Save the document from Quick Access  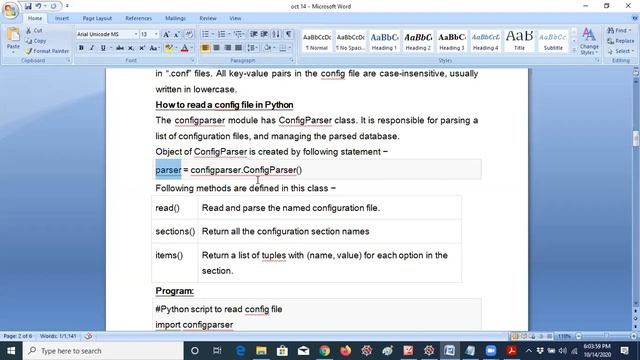tap(28, 6)
